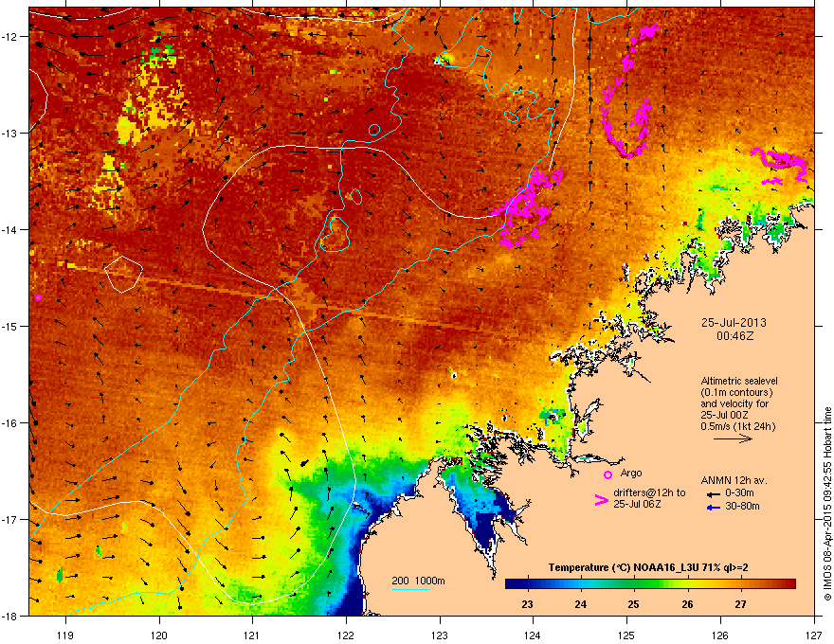Click the Argo float circle in legend

tap(607, 474)
